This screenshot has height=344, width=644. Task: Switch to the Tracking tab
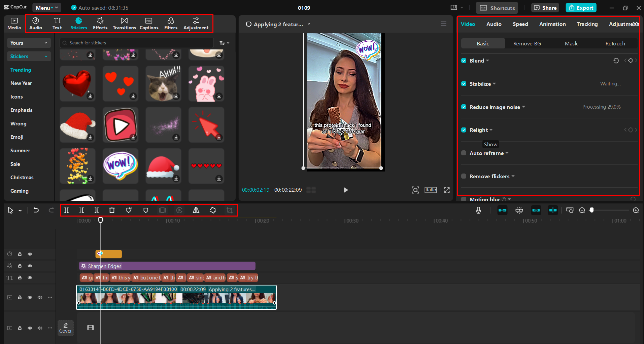(587, 24)
